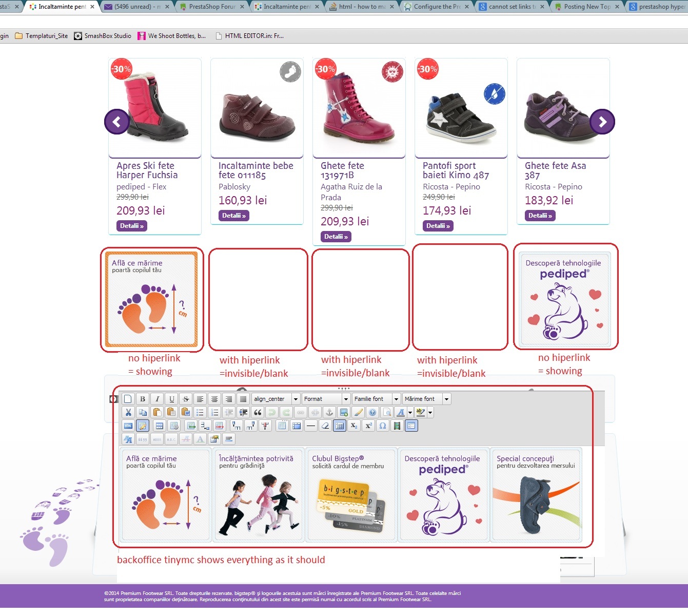This screenshot has height=616, width=688.
Task: Expand the text color picker arrow
Action: coord(410,412)
